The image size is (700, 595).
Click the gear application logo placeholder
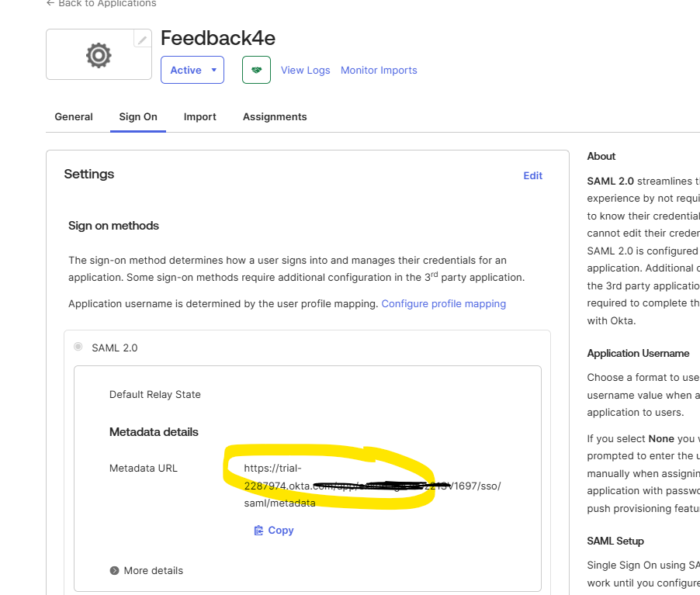(99, 55)
